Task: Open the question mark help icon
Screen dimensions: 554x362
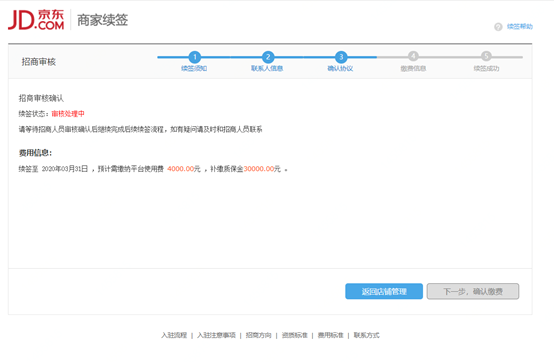Action: point(498,27)
